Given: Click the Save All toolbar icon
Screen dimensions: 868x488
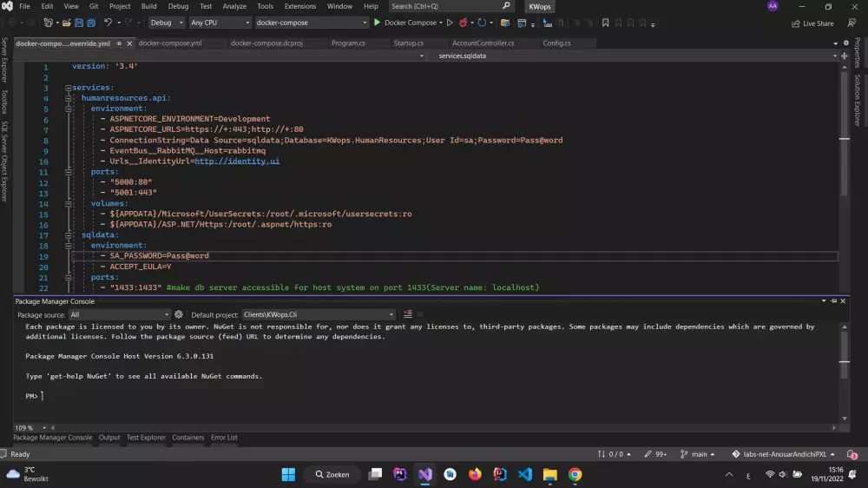Looking at the screenshot, I should click(x=91, y=23).
